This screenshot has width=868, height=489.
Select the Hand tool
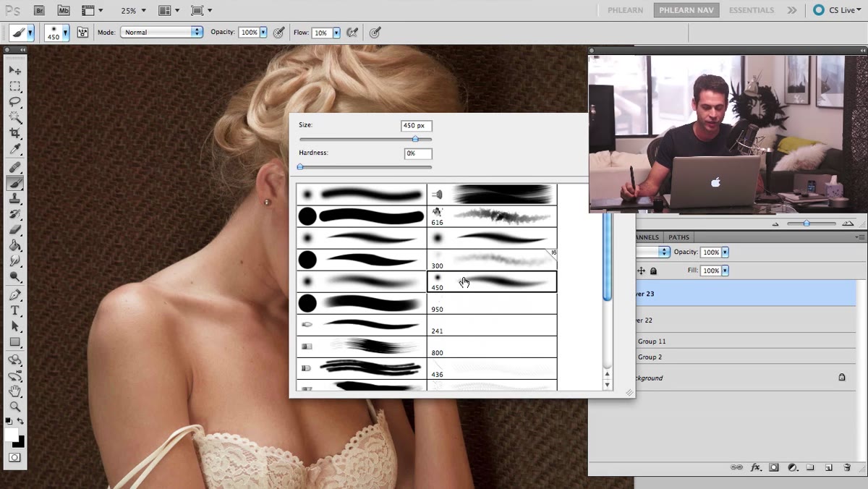click(14, 391)
